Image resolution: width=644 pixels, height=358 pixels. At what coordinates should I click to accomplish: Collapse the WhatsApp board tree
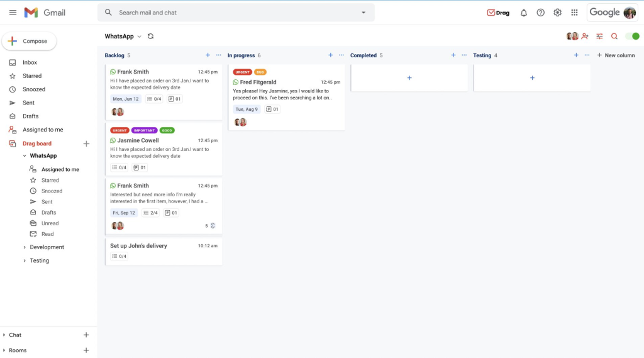(x=25, y=156)
